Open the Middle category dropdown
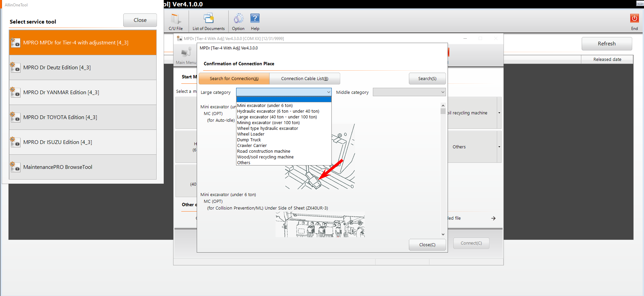The height and width of the screenshot is (296, 644). pyautogui.click(x=409, y=92)
